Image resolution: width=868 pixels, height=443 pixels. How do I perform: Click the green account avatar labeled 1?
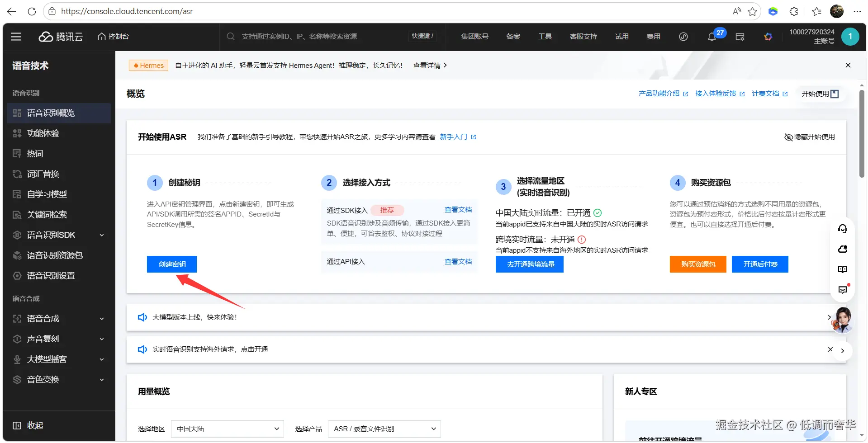click(x=850, y=37)
